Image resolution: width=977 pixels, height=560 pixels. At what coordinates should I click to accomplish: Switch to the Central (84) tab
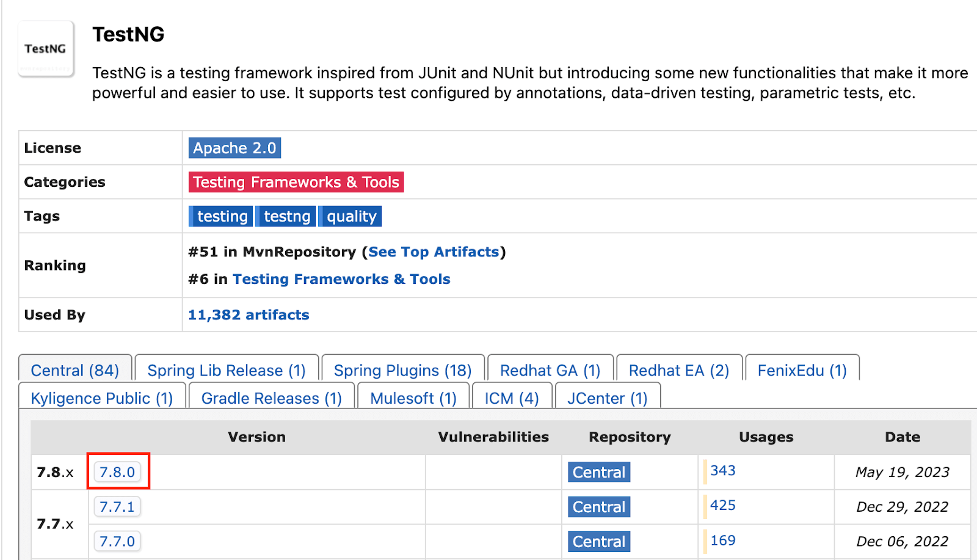point(75,371)
